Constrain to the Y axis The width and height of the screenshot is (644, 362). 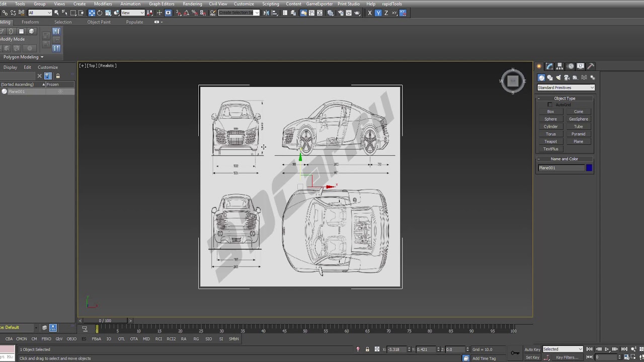tap(378, 13)
